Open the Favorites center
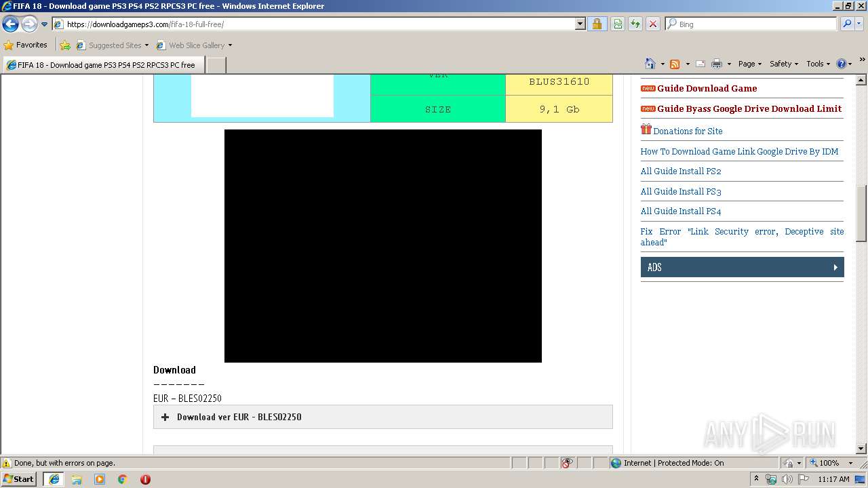This screenshot has height=488, width=868. coord(26,45)
